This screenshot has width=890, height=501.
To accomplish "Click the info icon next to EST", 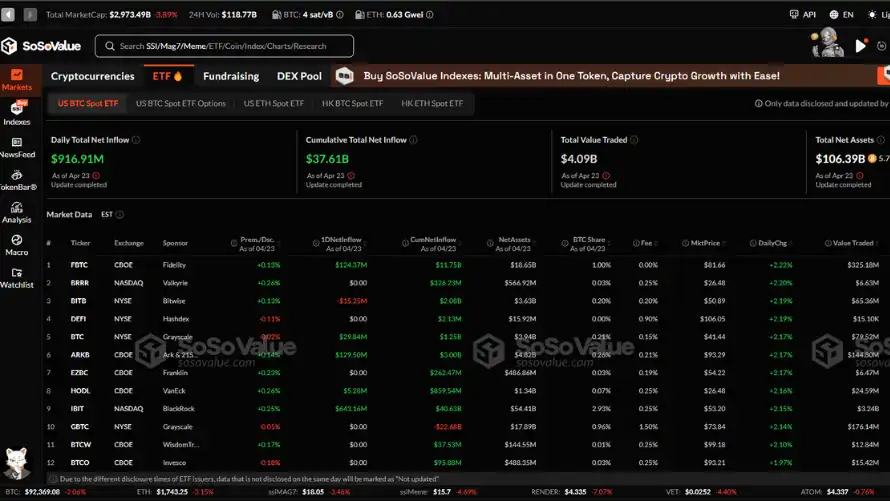I will (x=120, y=214).
